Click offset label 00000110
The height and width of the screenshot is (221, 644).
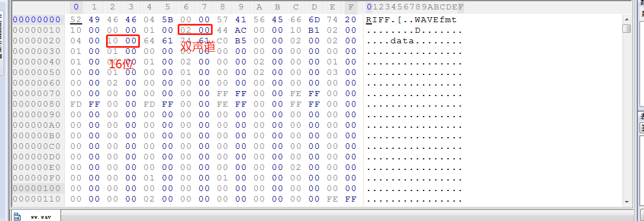coord(37,199)
